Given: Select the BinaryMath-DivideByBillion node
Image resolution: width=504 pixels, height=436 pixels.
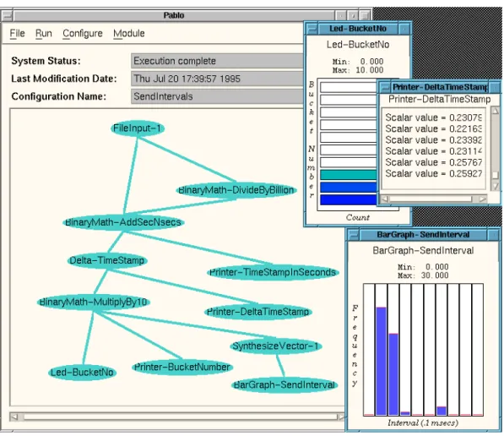Looking at the screenshot, I should pos(236,190).
